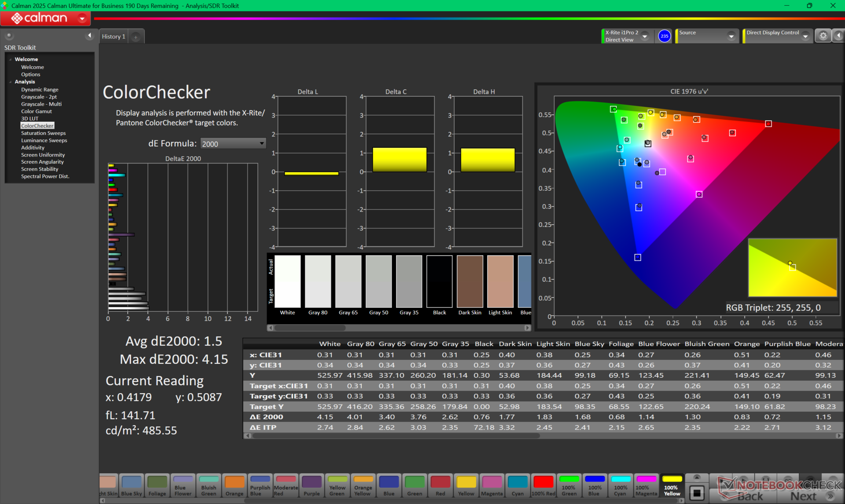Image resolution: width=845 pixels, height=504 pixels.
Task: Click the up arrow above stop button
Action: (697, 478)
